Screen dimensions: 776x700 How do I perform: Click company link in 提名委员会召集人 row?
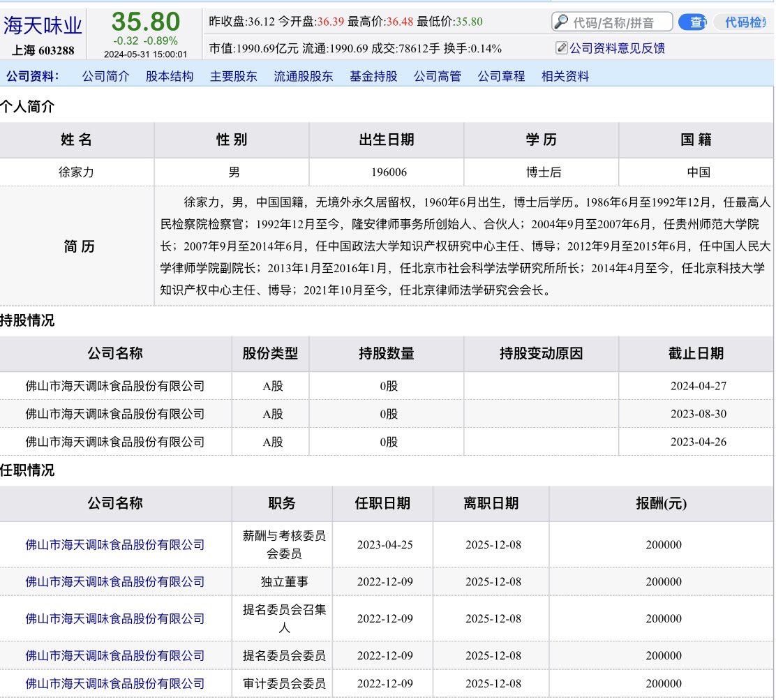115,618
